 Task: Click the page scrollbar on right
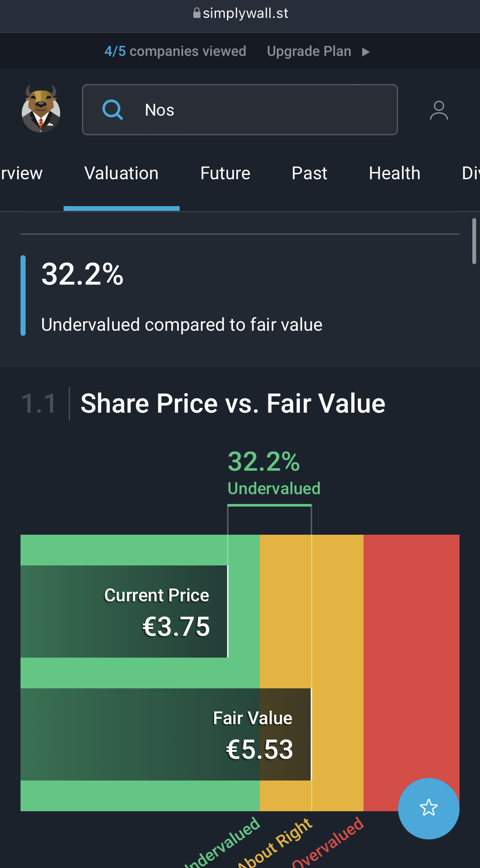click(x=474, y=242)
